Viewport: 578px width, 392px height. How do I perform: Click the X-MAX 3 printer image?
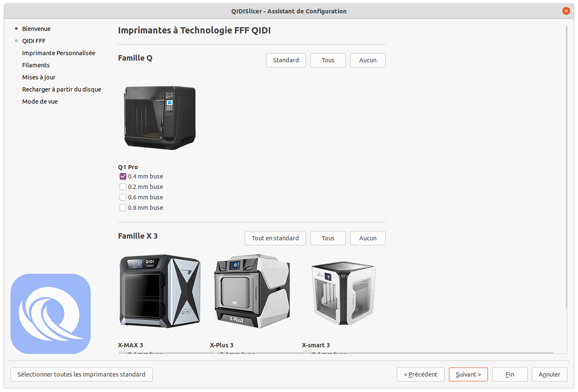click(x=160, y=291)
